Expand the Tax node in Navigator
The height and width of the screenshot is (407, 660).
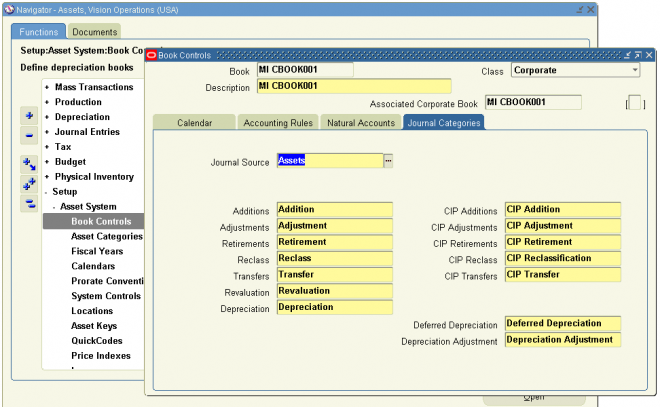(47, 147)
